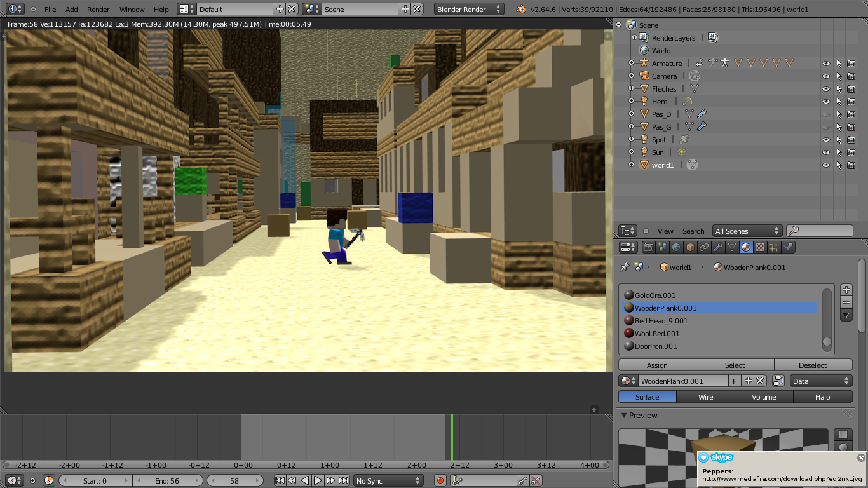Click the Deselect button
868x488 pixels.
[x=813, y=365]
